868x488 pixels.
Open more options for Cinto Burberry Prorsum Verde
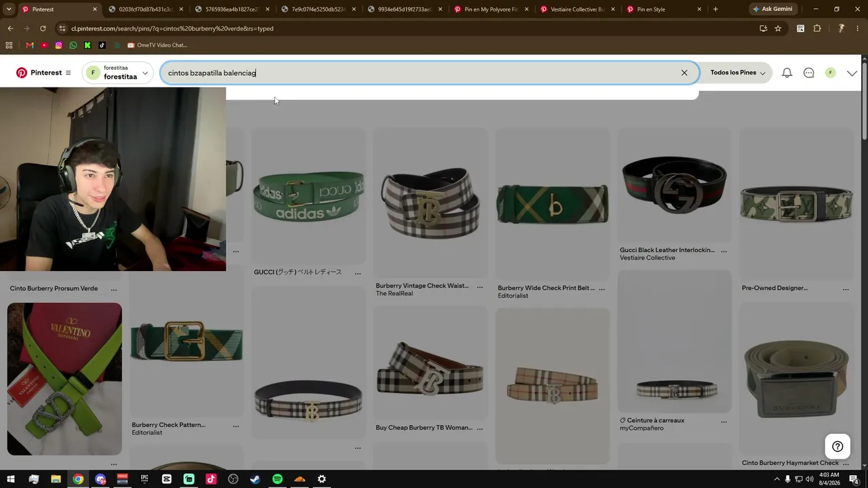(114, 289)
